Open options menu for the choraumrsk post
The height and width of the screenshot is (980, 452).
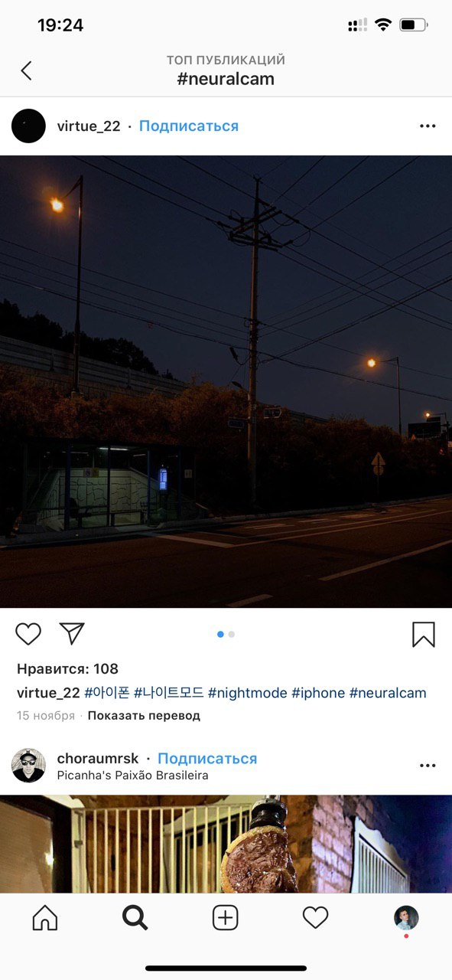[428, 766]
